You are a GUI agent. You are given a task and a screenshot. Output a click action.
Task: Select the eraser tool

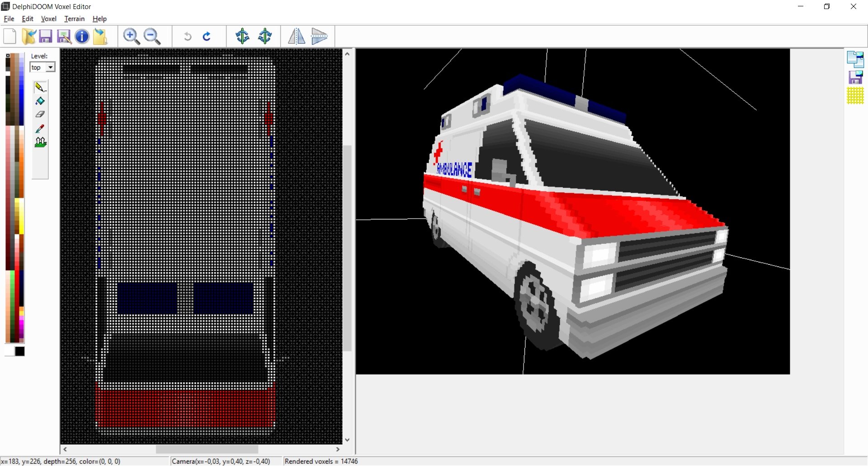pos(40,114)
